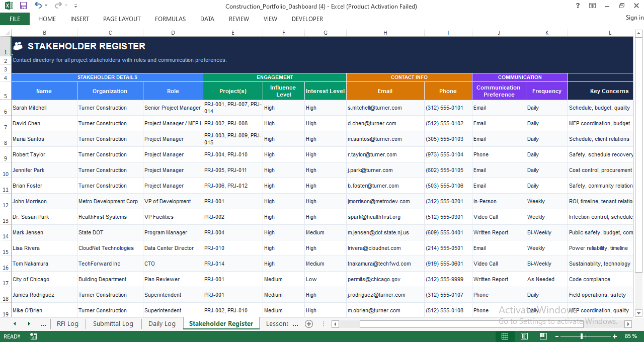
Task: Open Microsoft Excel Help question mark
Action: tap(578, 6)
